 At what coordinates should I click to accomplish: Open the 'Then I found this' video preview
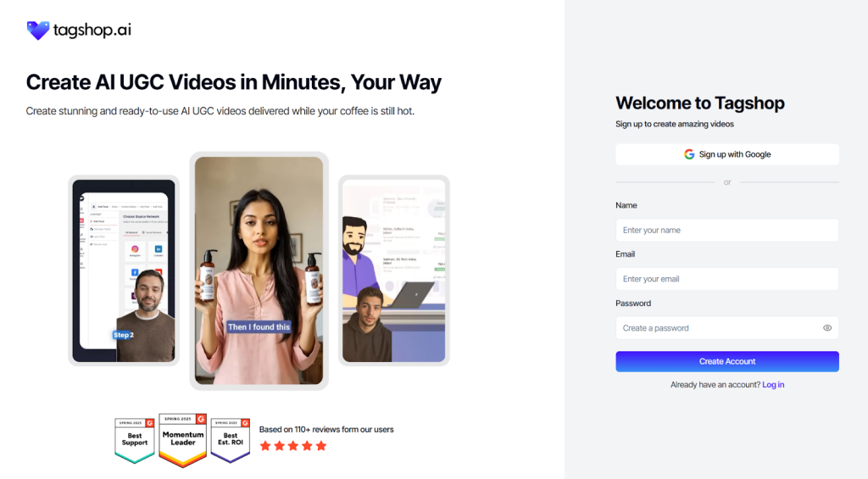click(x=259, y=270)
